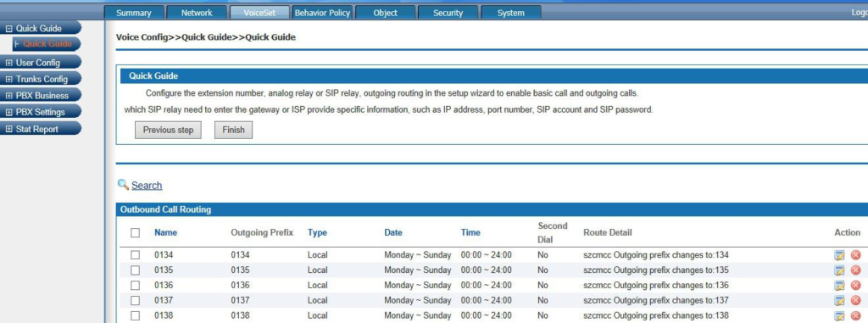Viewport: 868px width, 323px height.
Task: Select the Quick Guide sub-item in sidebar
Action: coord(47,44)
